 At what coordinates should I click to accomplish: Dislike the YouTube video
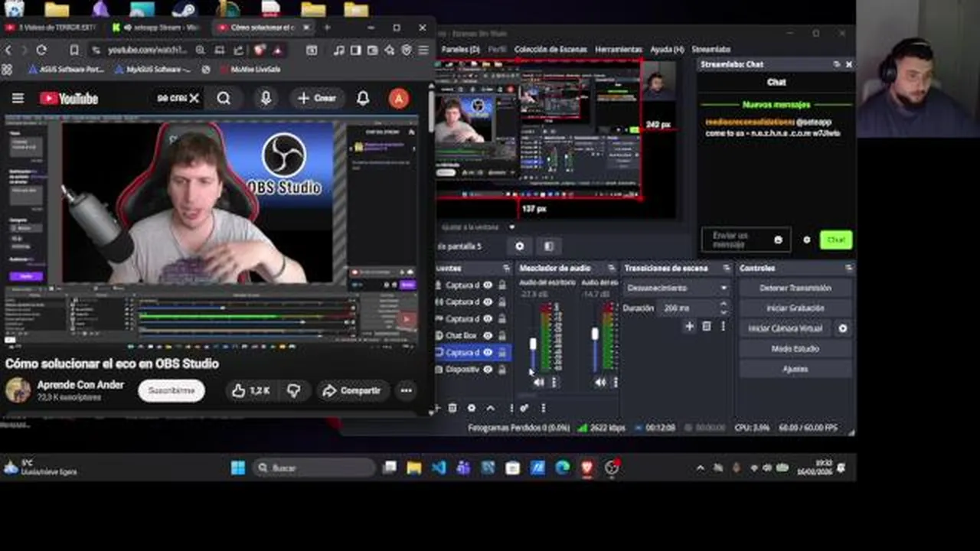pyautogui.click(x=294, y=390)
